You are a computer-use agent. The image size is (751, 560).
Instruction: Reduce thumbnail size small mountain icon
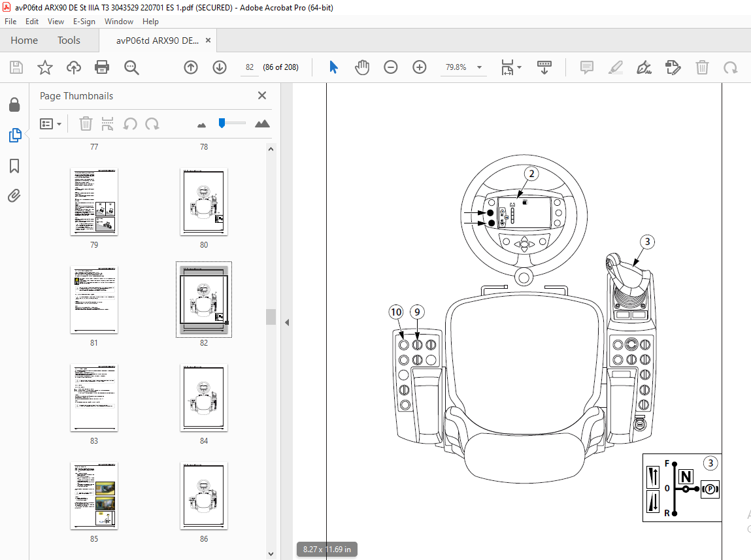tap(202, 125)
